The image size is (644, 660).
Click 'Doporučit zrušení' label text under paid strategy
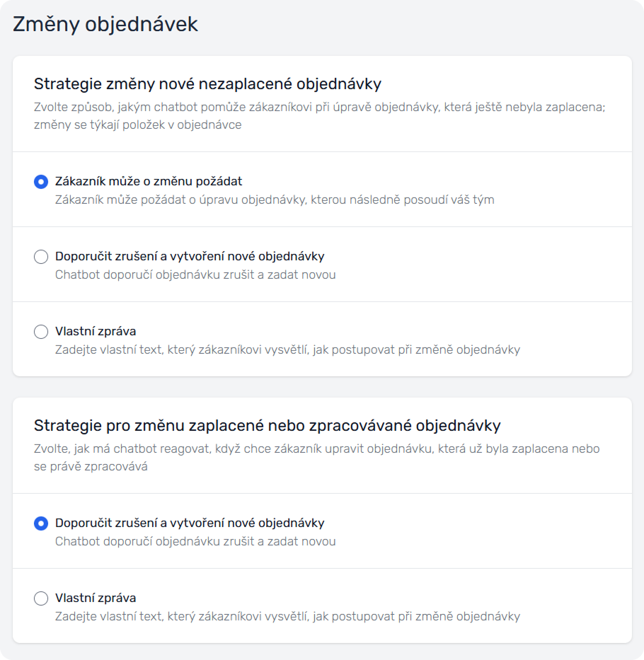[x=190, y=523]
